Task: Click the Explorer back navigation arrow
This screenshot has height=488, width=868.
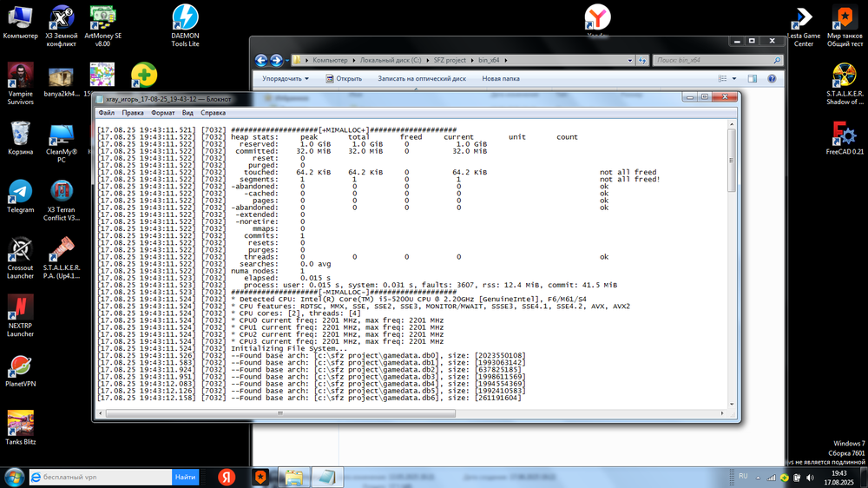Action: coord(261,61)
